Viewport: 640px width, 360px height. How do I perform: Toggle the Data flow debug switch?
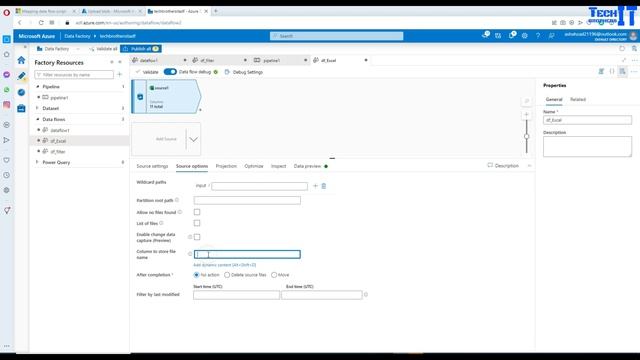tap(170, 72)
